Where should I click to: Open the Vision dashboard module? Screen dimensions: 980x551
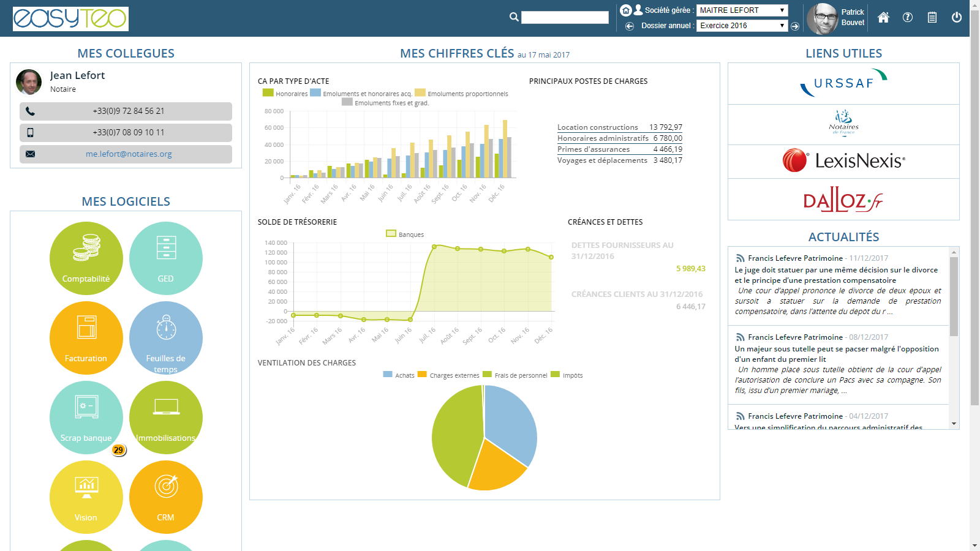click(x=86, y=497)
